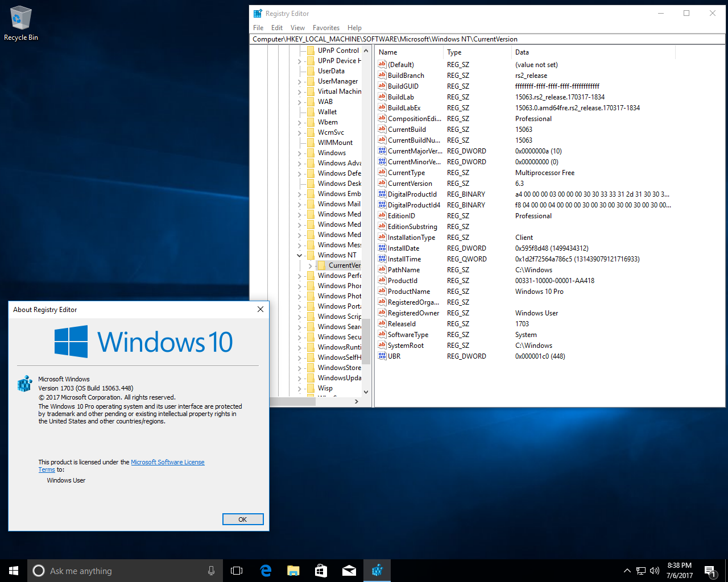Expand the Windows tree node

300,153
